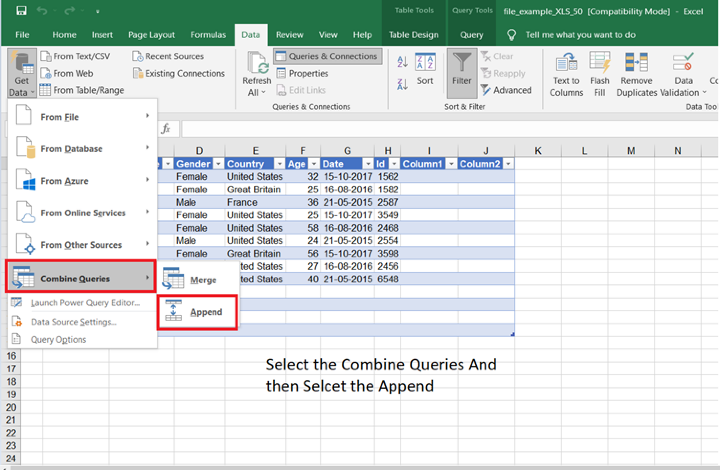This screenshot has width=720, height=470.
Task: Click the Advanced filter button
Action: click(505, 90)
